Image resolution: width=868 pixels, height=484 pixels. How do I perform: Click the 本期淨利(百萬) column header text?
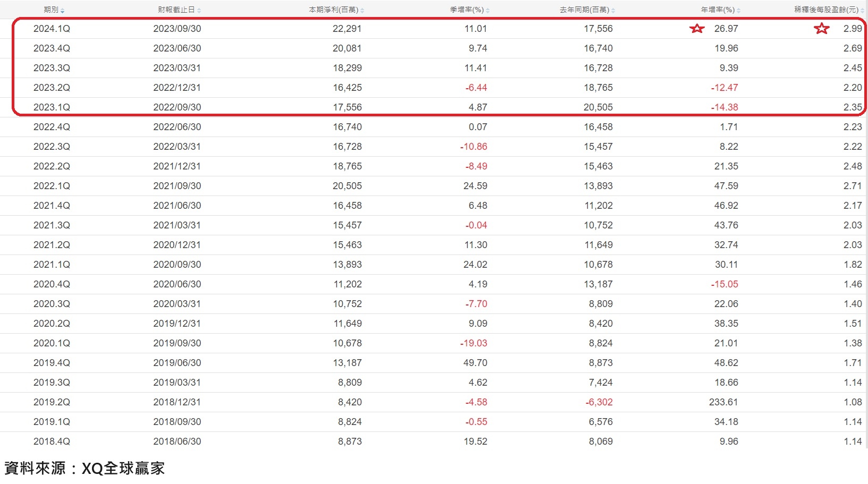click(333, 10)
